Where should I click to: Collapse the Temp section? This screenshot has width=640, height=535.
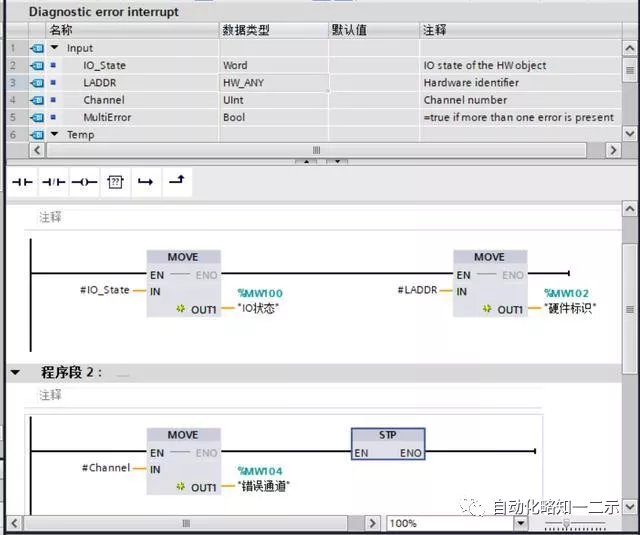click(x=56, y=135)
